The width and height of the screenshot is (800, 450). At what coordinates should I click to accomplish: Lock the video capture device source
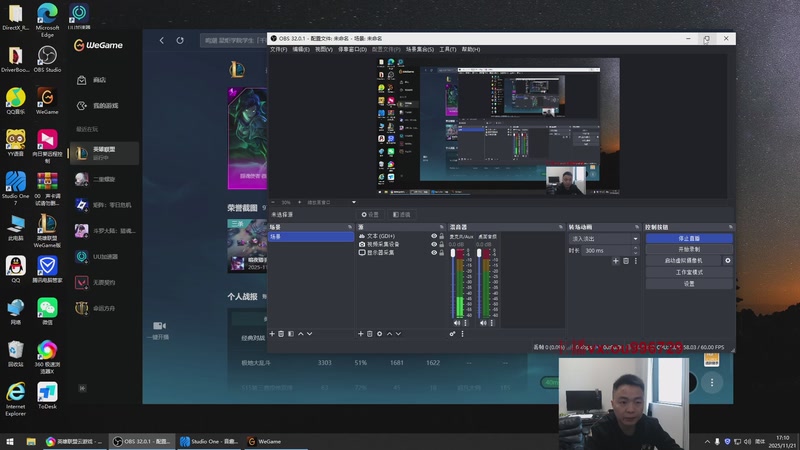[441, 244]
